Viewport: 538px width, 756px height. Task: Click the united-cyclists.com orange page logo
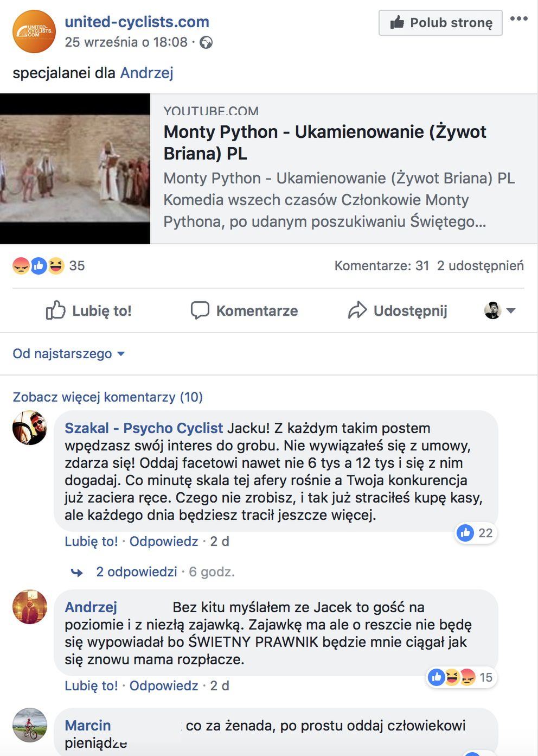[34, 31]
